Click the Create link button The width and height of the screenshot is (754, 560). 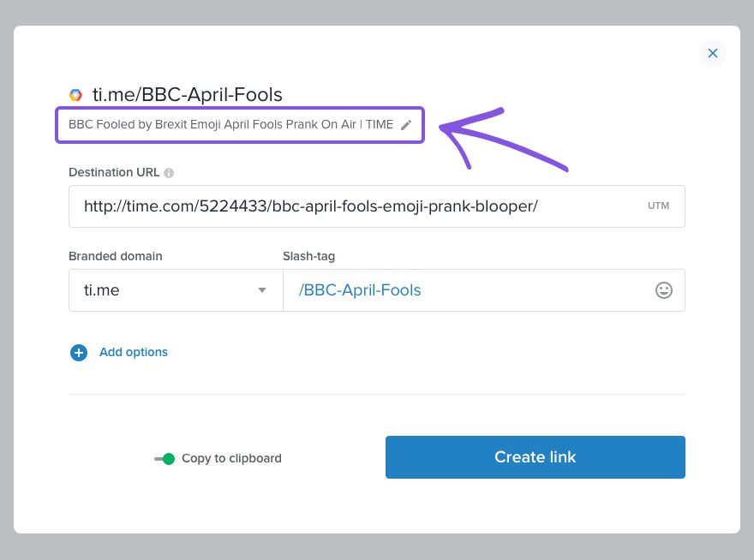pos(536,457)
